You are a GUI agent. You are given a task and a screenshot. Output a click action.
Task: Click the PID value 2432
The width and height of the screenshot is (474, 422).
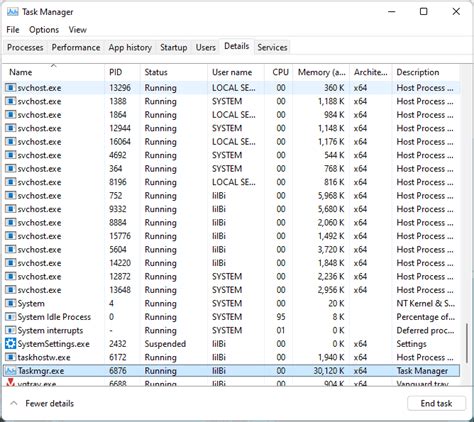tap(118, 344)
